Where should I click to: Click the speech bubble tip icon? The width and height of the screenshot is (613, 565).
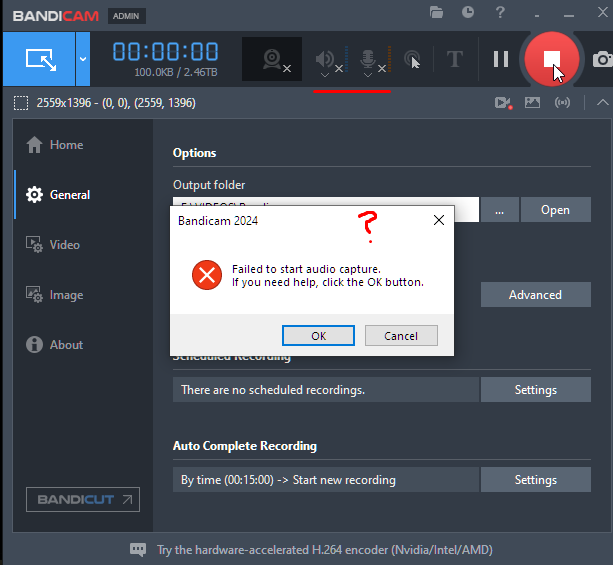(138, 550)
